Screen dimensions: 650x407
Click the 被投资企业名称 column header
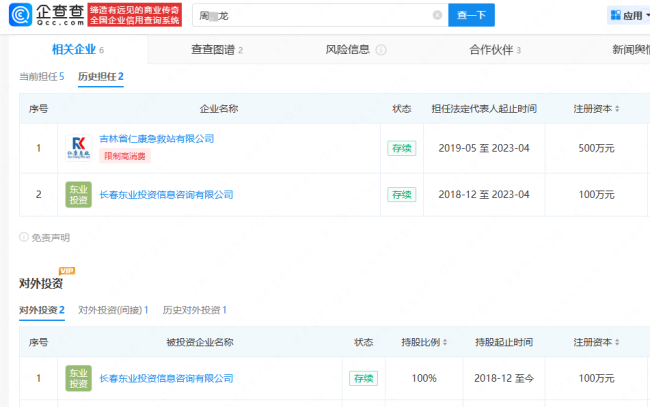click(x=200, y=342)
